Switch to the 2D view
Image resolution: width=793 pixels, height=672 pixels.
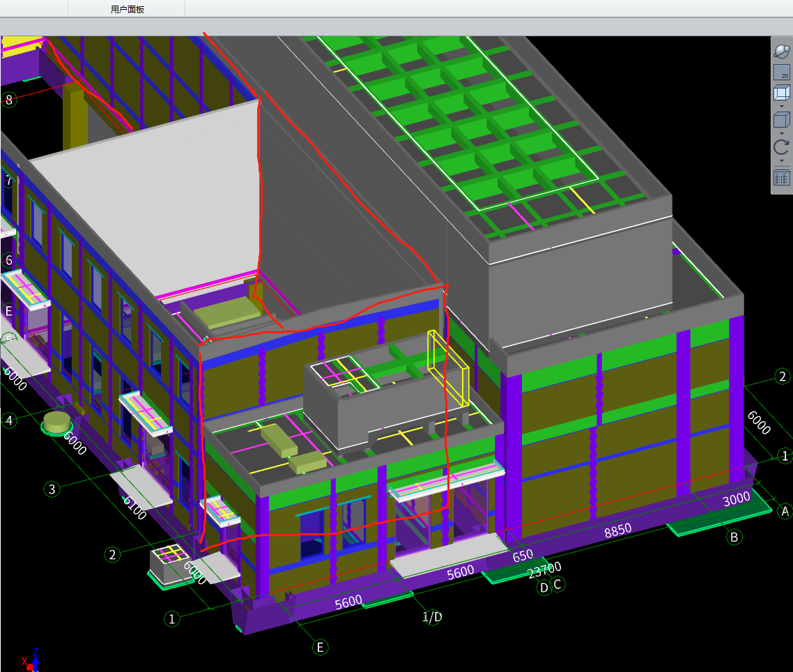782,72
